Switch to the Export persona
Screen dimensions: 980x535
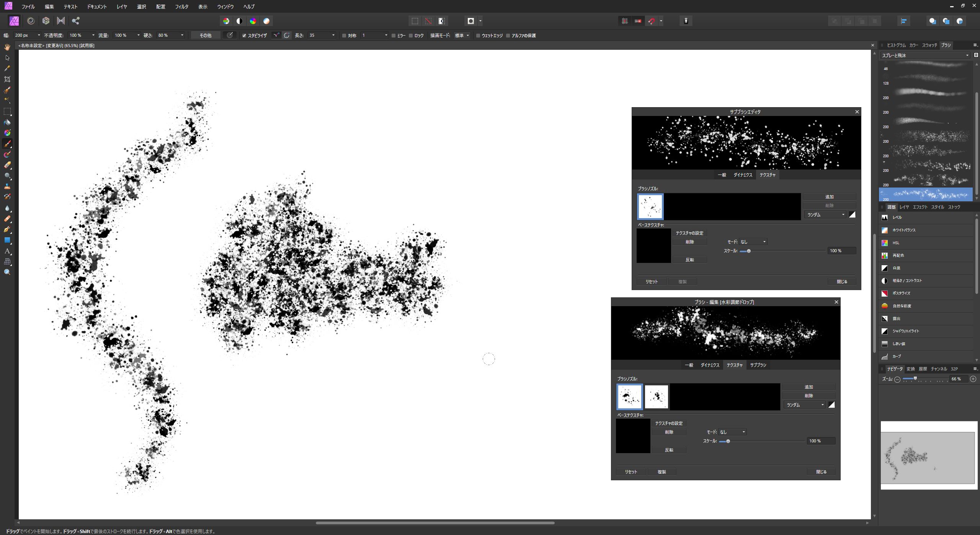tap(76, 21)
